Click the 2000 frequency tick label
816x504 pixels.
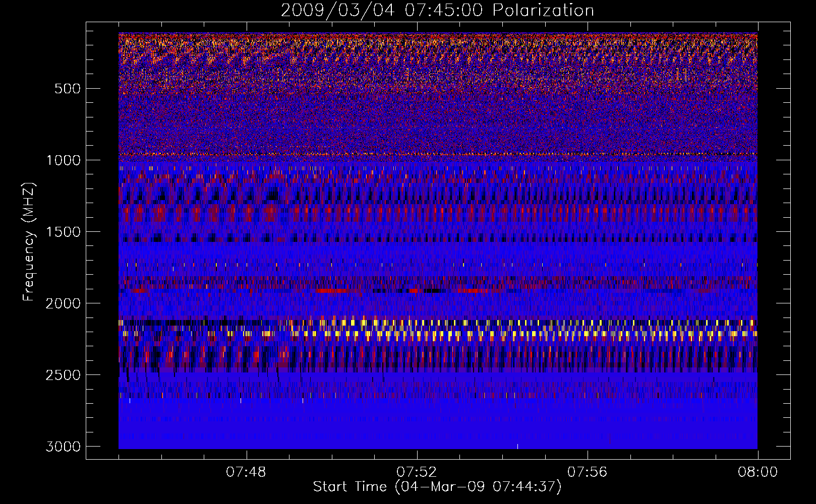63,303
